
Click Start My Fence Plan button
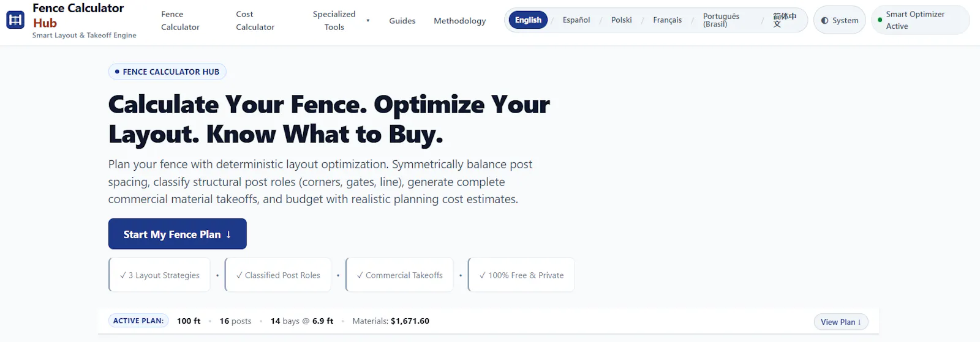click(x=178, y=234)
